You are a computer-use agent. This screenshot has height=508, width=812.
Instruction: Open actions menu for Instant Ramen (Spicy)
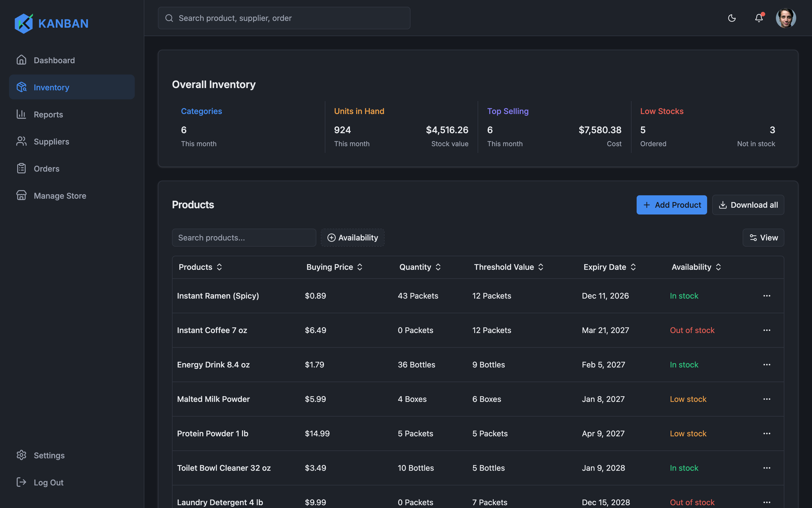click(767, 296)
